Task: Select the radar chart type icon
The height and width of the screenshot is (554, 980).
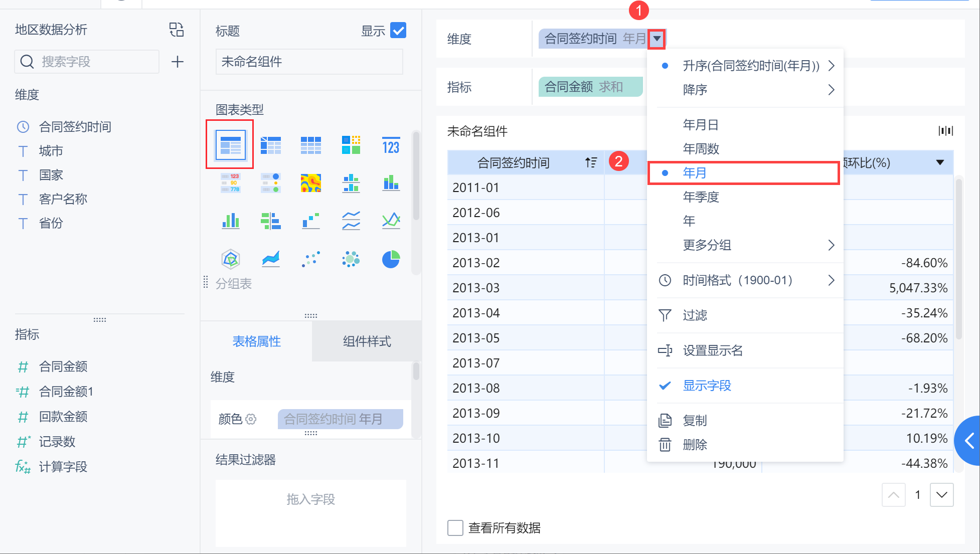Action: [x=230, y=259]
